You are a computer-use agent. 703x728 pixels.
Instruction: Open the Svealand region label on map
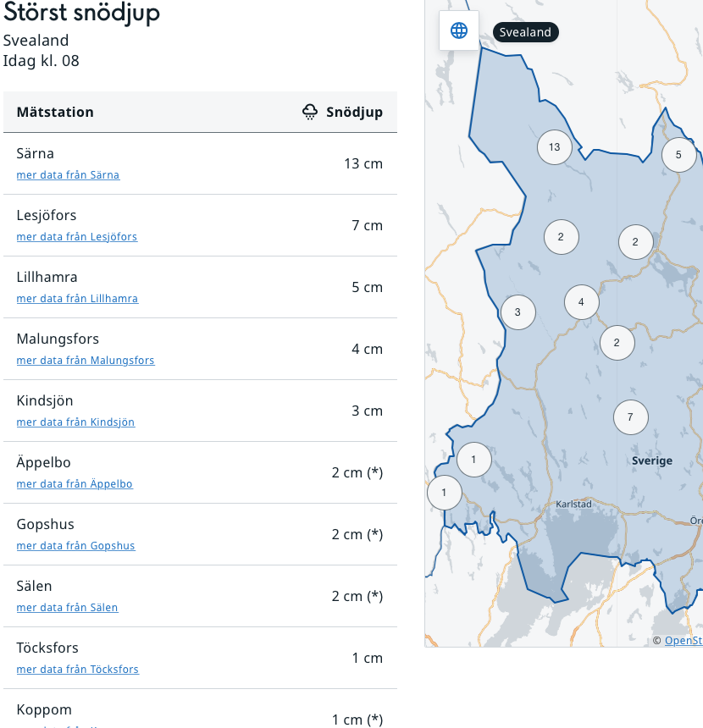525,32
